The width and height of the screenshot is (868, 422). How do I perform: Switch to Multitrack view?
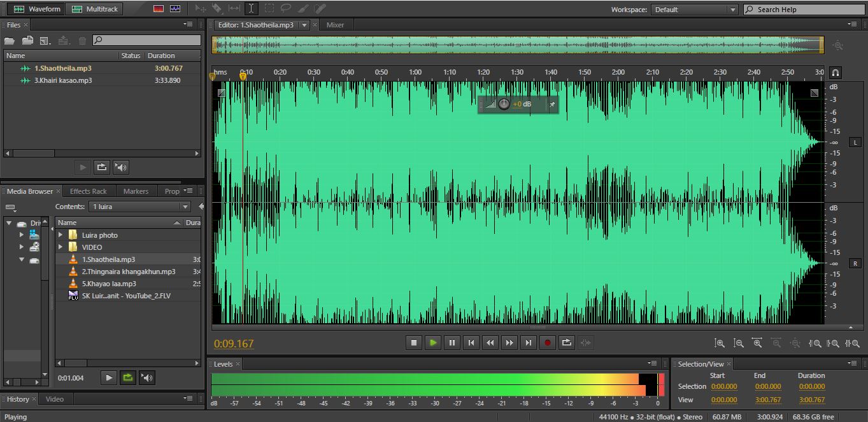coord(95,9)
